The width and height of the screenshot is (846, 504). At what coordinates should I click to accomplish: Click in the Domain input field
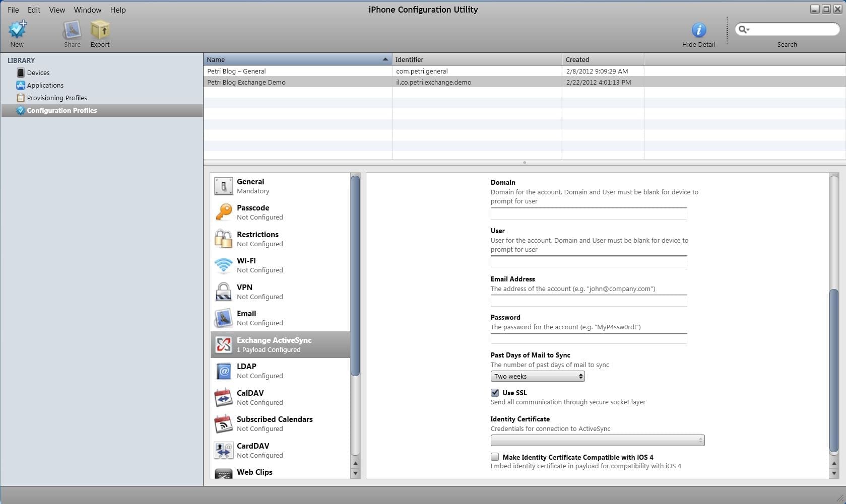point(589,213)
